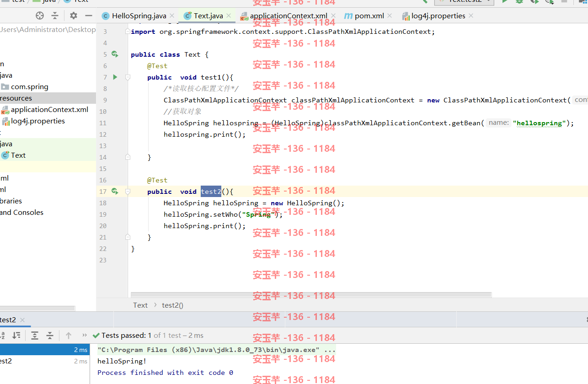Collapse all test results

pyautogui.click(x=50, y=336)
